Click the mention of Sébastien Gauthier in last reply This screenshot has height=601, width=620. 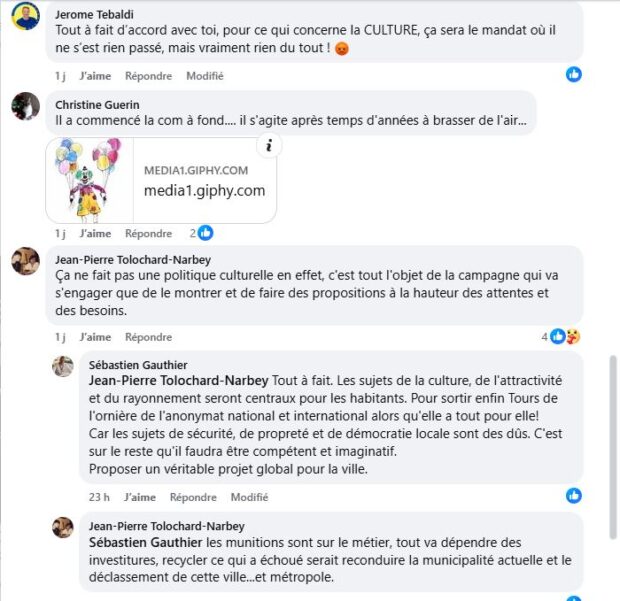point(146,542)
